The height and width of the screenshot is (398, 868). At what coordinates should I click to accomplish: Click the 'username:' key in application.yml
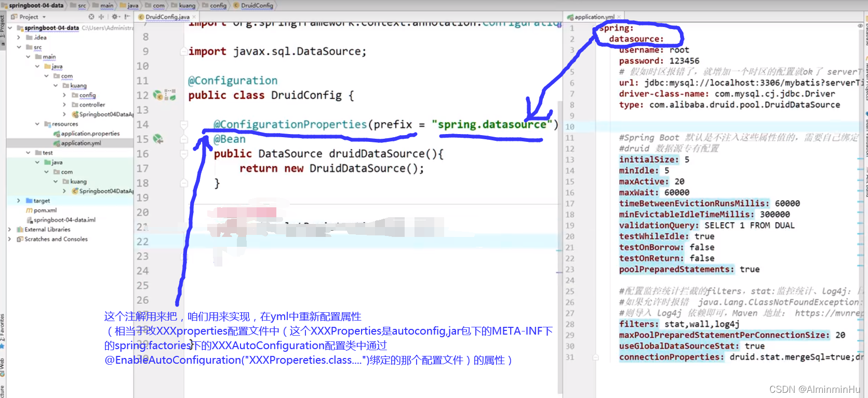641,50
